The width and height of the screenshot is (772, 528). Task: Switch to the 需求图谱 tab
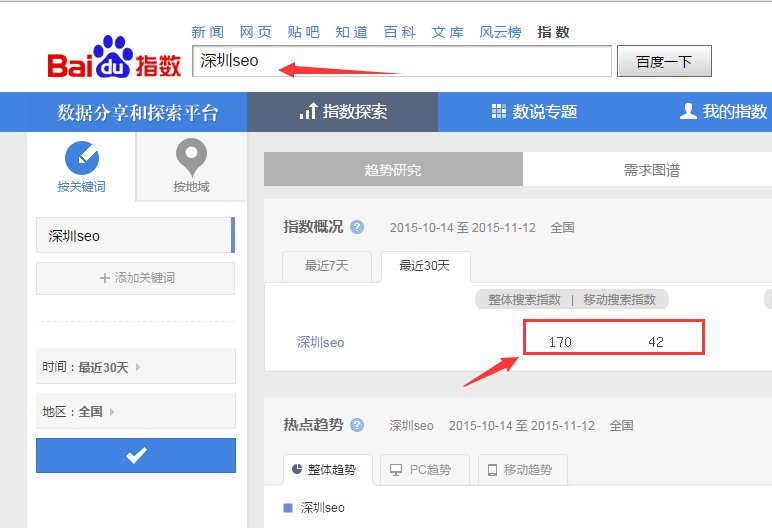(651, 169)
